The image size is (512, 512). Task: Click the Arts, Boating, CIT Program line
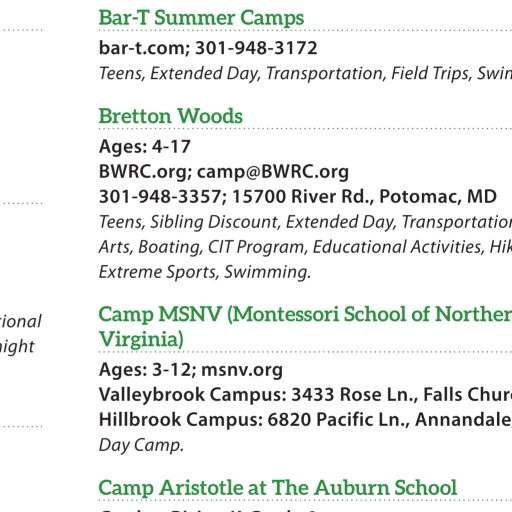[x=305, y=247]
